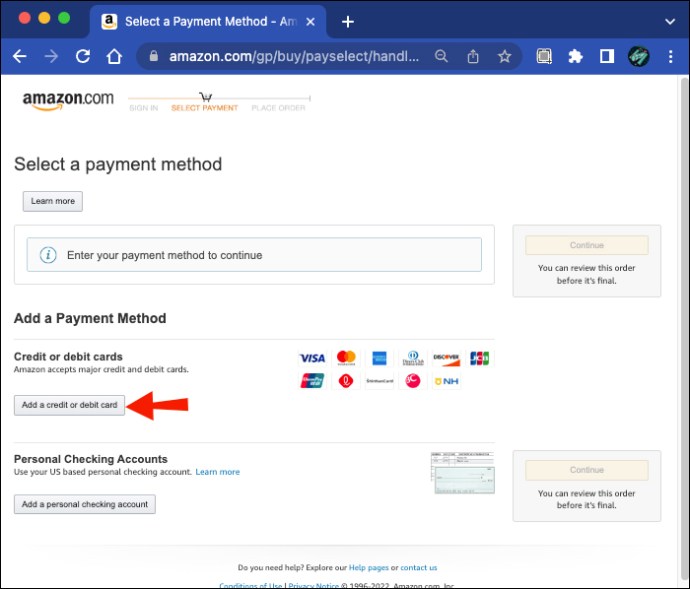Click the address bar URL

tap(294, 56)
